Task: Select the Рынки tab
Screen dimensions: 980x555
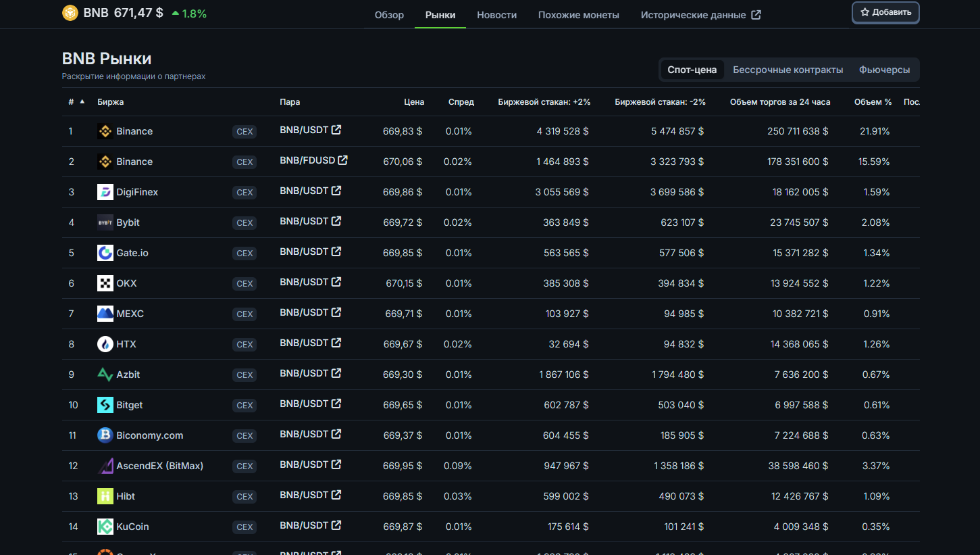Action: pos(440,15)
